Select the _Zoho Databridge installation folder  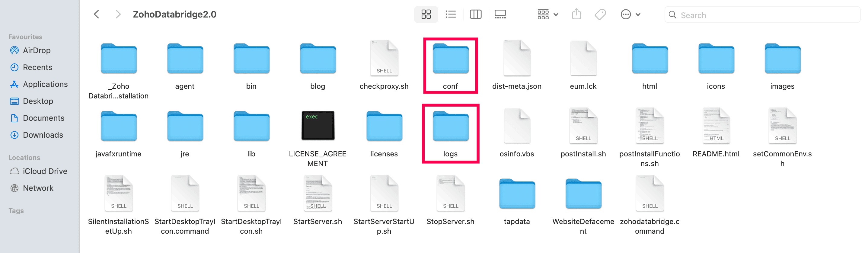119,59
